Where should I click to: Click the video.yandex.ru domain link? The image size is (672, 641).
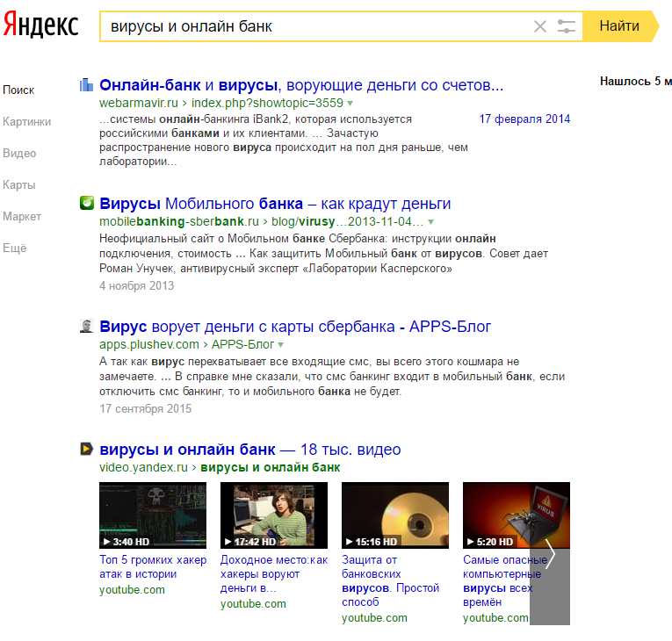pyautogui.click(x=143, y=467)
